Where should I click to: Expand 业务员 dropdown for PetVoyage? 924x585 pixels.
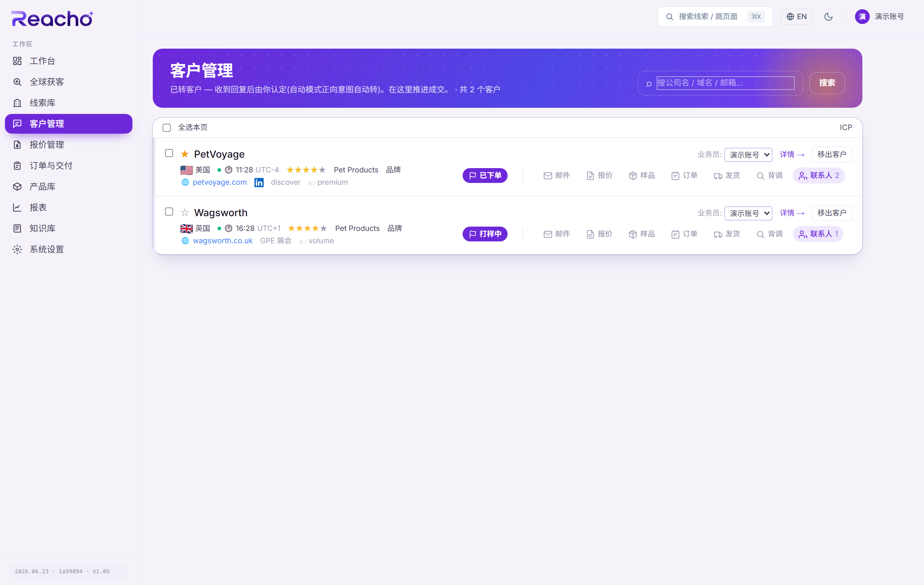[x=748, y=155]
